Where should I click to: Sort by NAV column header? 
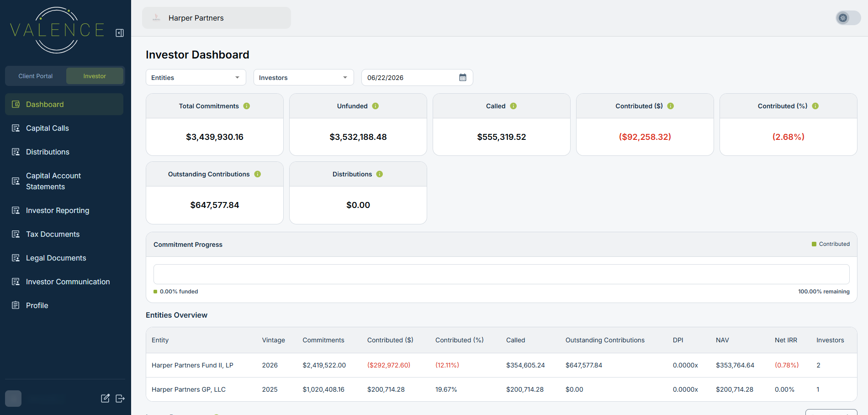click(x=722, y=340)
